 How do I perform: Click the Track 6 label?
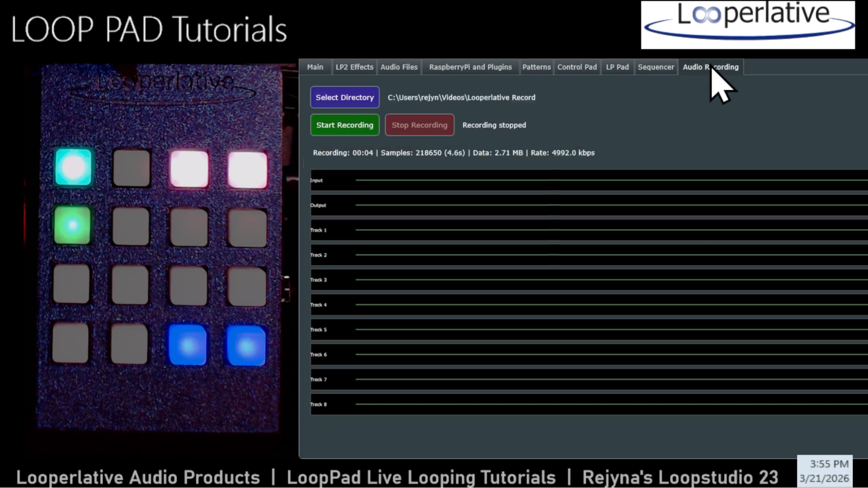coord(318,355)
